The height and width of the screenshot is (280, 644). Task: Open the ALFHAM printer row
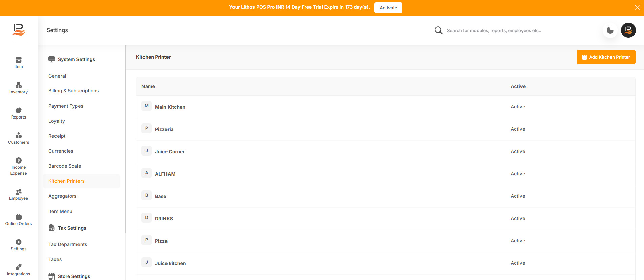386,174
